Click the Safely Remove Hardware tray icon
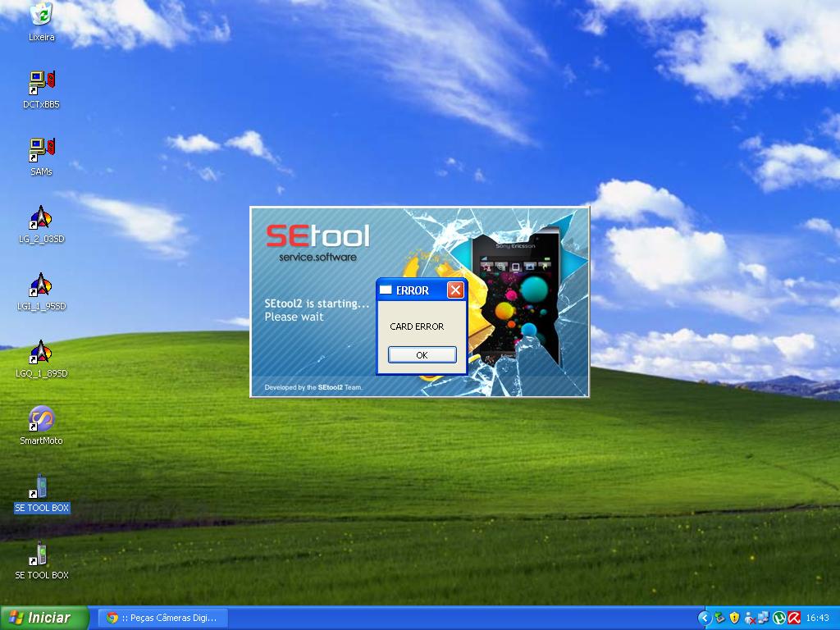This screenshot has height=630, width=840. (x=720, y=619)
